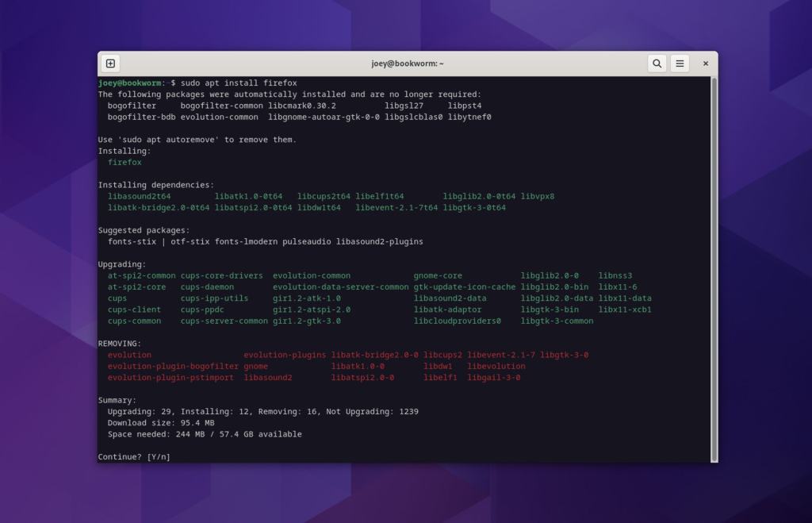Open the terminal search tool
Screen dimensions: 812x523
(657, 63)
